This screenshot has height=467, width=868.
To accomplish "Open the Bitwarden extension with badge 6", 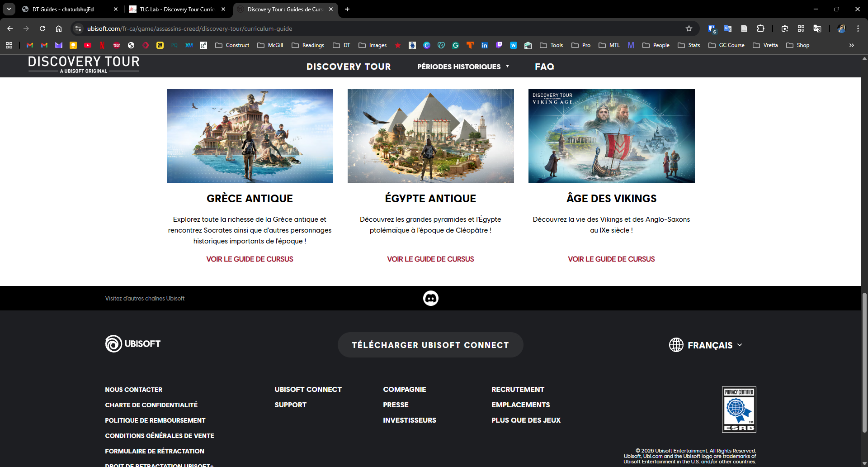I will [x=712, y=29].
